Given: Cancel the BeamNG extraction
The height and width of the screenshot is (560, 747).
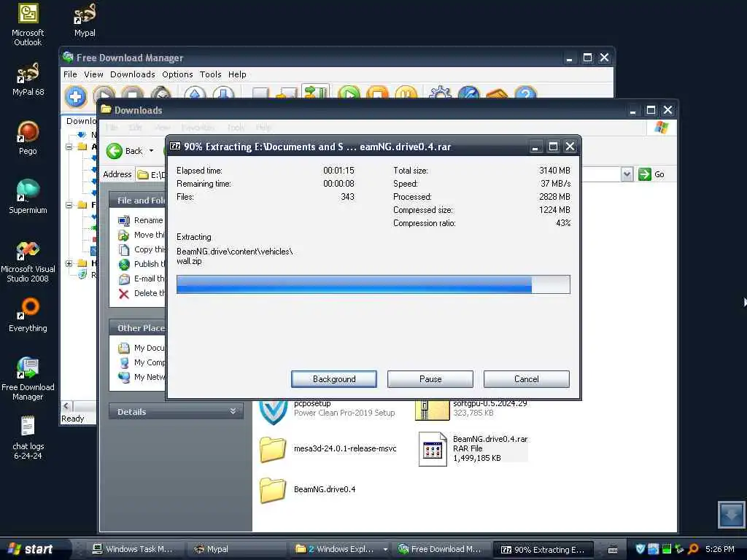Looking at the screenshot, I should click(527, 379).
